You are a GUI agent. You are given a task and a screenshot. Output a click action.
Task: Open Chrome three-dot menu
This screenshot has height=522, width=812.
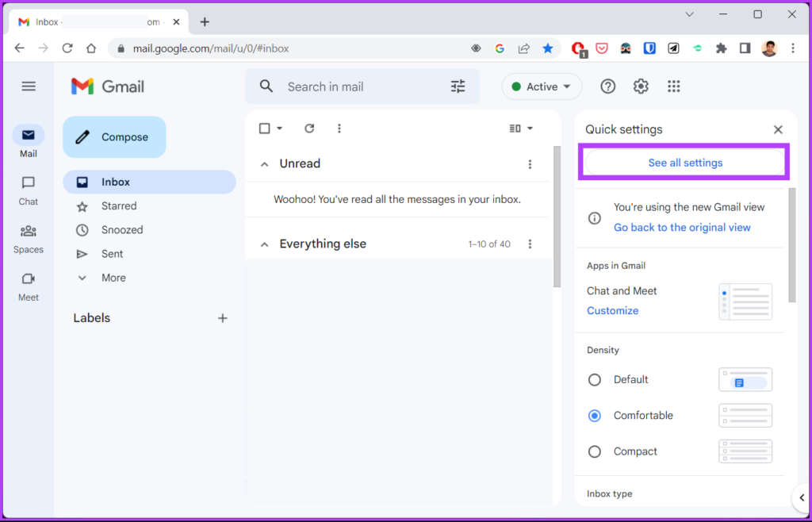[x=793, y=48]
